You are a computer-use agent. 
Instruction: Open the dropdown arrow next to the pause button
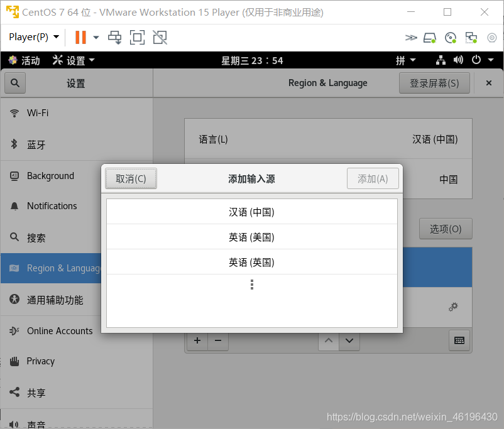pos(96,37)
